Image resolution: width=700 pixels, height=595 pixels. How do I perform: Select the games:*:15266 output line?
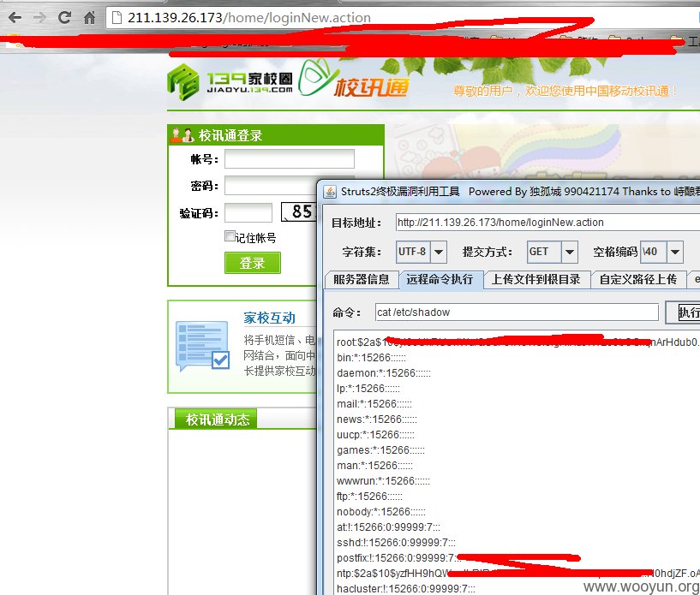[380, 450]
